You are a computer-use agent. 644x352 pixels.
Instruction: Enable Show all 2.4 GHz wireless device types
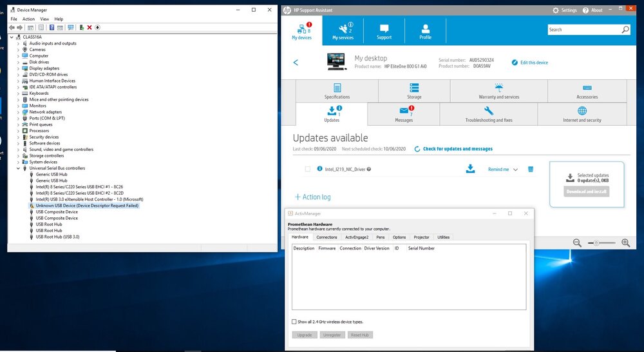tap(294, 322)
